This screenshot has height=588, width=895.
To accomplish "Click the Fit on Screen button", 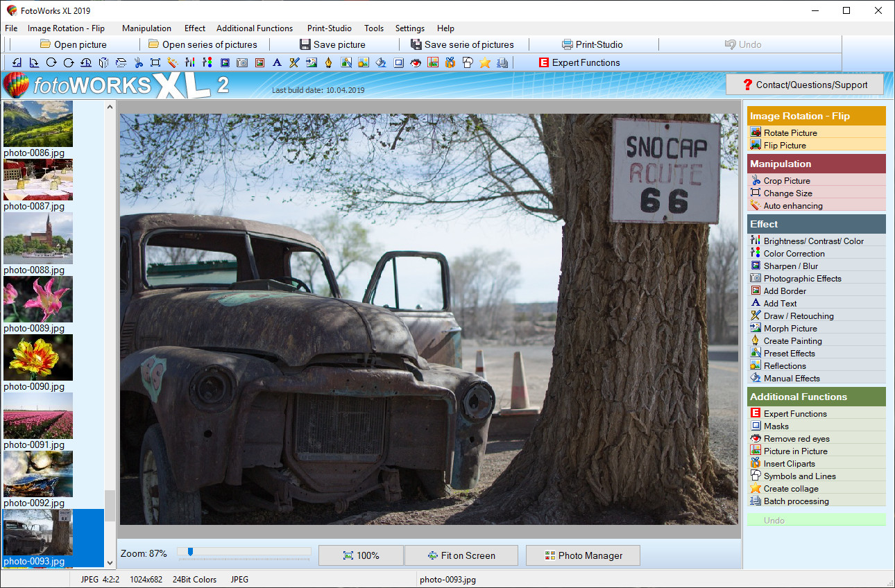I will pyautogui.click(x=461, y=555).
